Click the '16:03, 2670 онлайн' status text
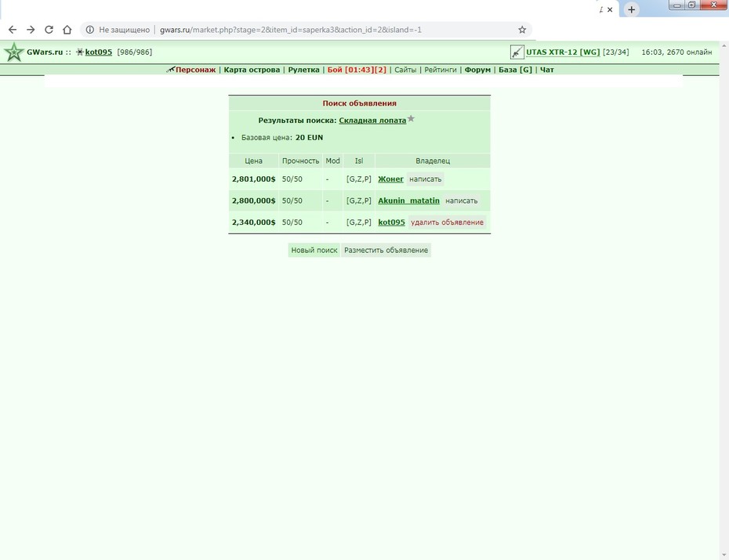 pos(677,52)
